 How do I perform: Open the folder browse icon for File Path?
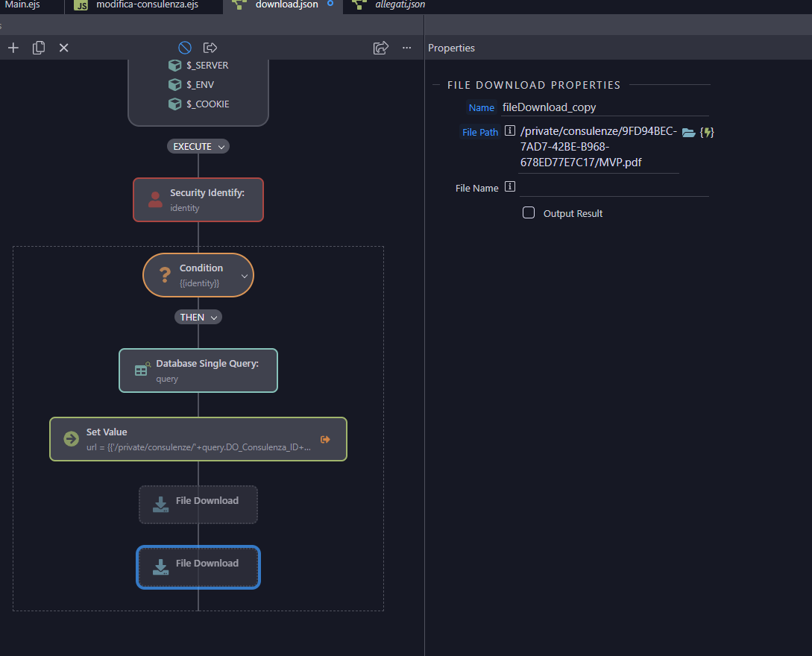coord(689,133)
